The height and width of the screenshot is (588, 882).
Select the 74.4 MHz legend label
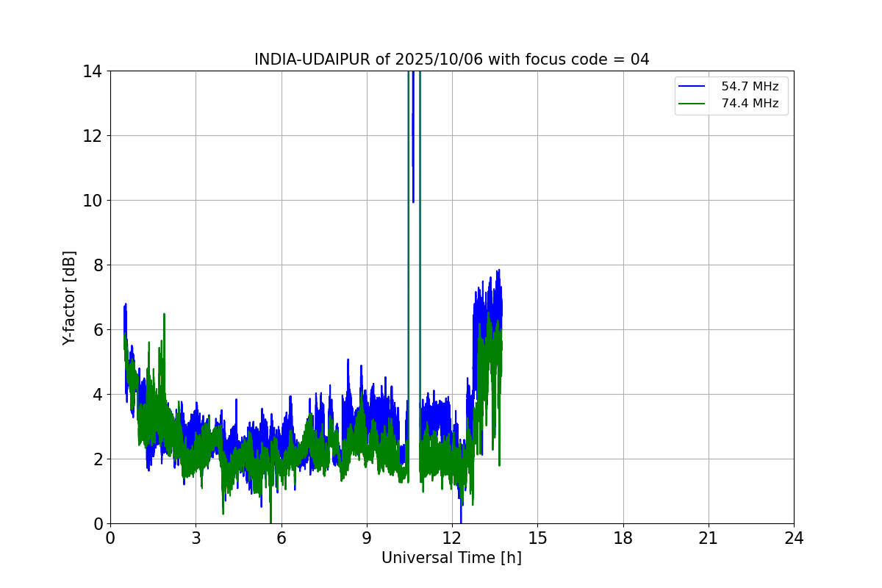tap(750, 104)
